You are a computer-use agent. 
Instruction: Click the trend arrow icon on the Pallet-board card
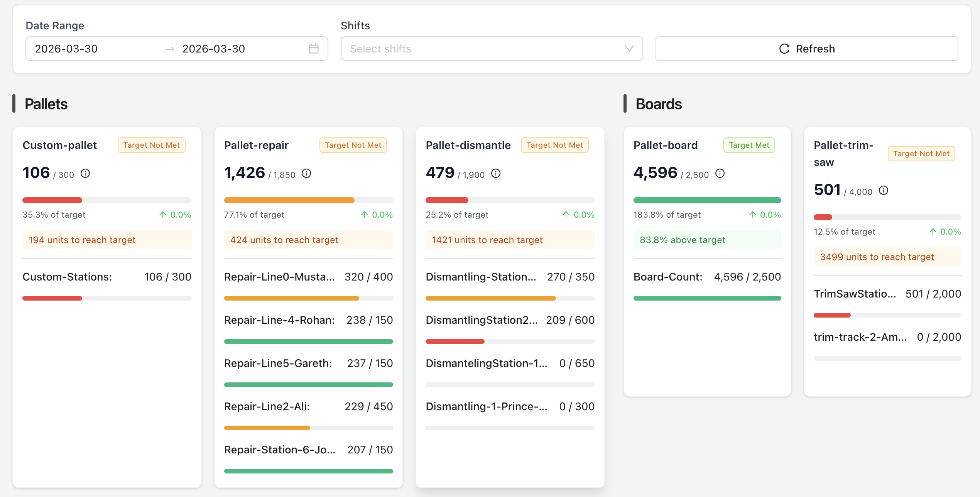click(752, 215)
